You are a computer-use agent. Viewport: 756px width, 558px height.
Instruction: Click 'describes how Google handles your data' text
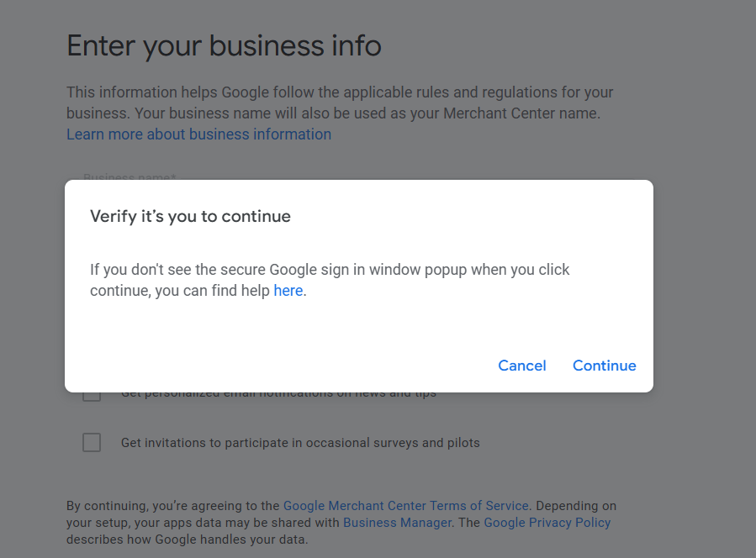187,540
